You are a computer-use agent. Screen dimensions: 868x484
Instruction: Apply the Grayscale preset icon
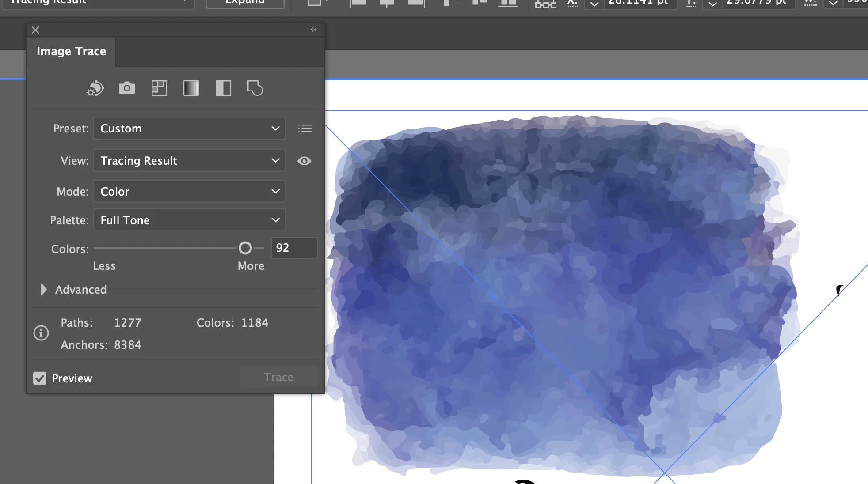pyautogui.click(x=191, y=88)
